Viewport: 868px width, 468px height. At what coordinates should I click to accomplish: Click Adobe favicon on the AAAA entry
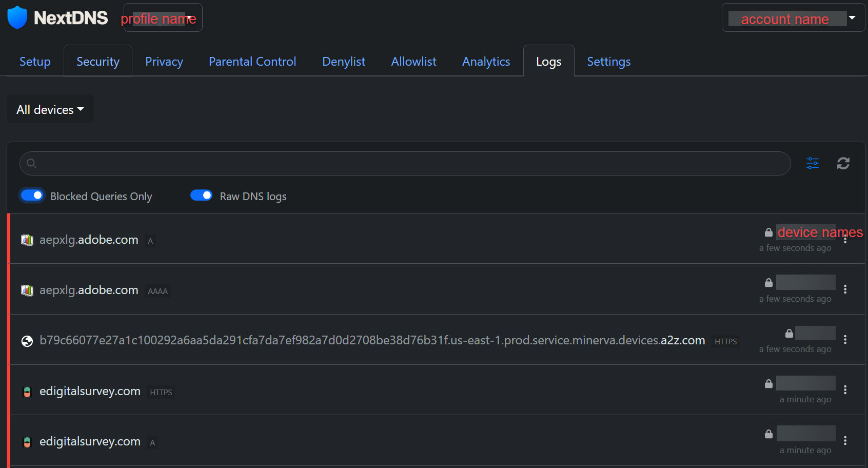pos(27,290)
